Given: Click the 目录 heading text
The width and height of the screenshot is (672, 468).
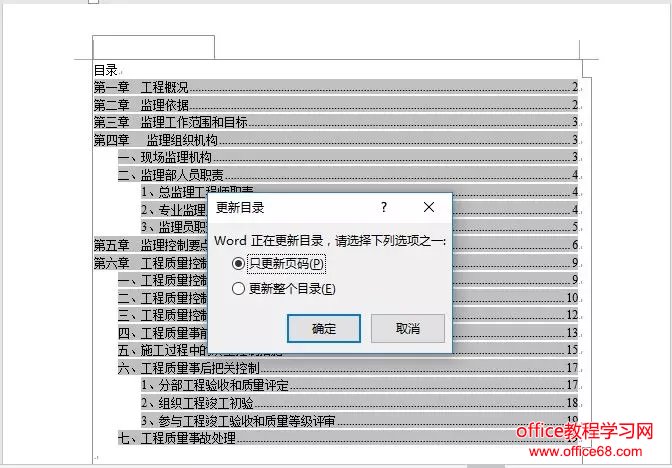Looking at the screenshot, I should [105, 70].
